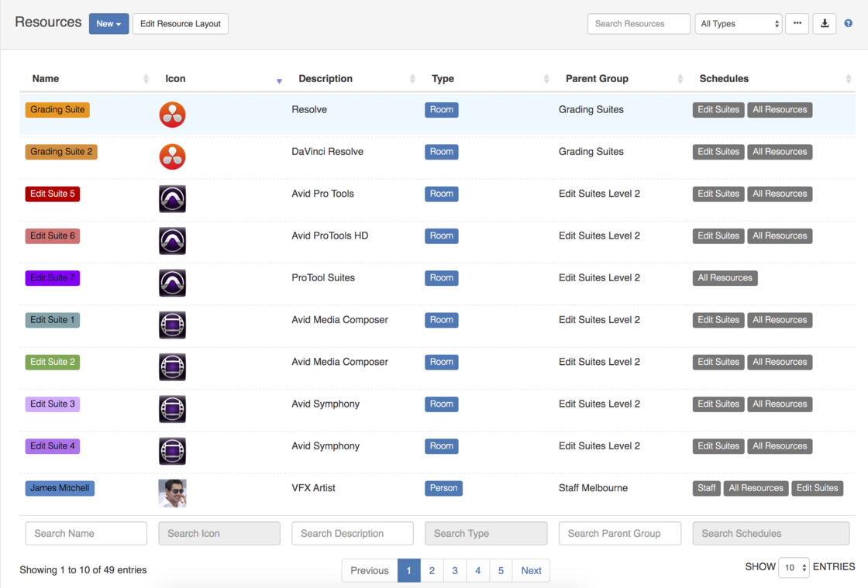Click the Avid Symphony icon for Edit Suite 3
The width and height of the screenshot is (868, 588).
172,409
